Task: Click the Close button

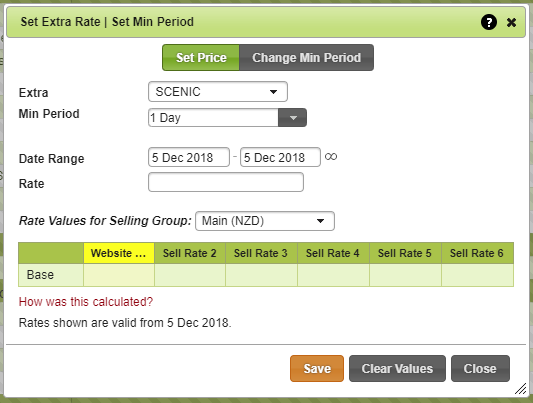Action: point(480,369)
